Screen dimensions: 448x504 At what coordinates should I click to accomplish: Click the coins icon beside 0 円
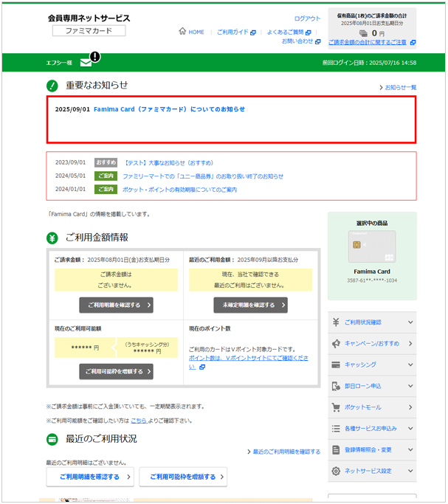363,33
